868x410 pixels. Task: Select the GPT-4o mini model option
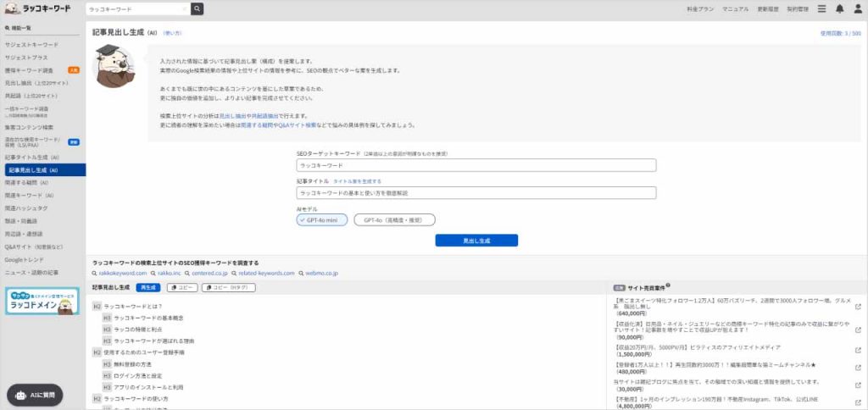tap(322, 219)
